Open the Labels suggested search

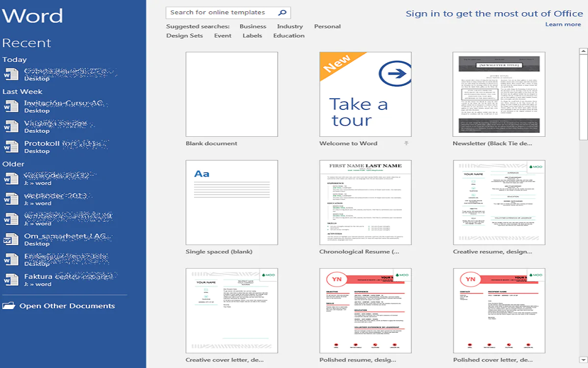(252, 36)
